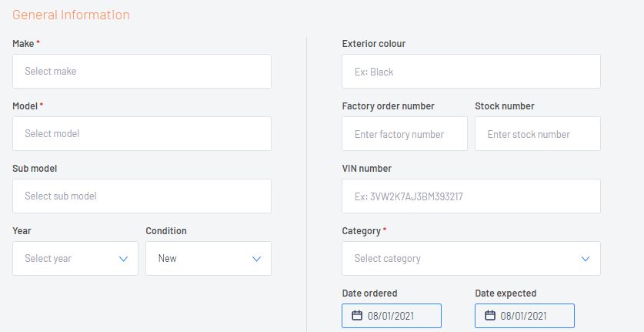Click calendar icon in Date expected field
Screen dimensions: 644x332
(490, 316)
